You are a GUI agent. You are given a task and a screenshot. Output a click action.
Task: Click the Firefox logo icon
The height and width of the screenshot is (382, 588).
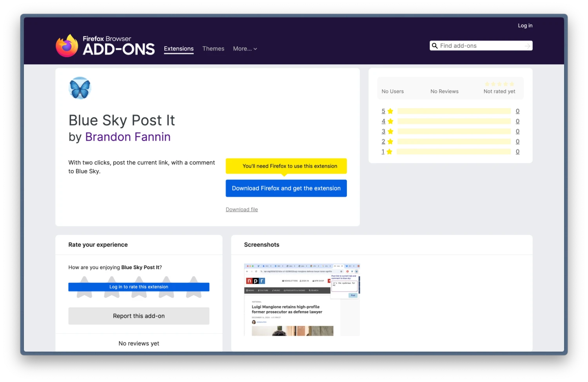tap(67, 46)
